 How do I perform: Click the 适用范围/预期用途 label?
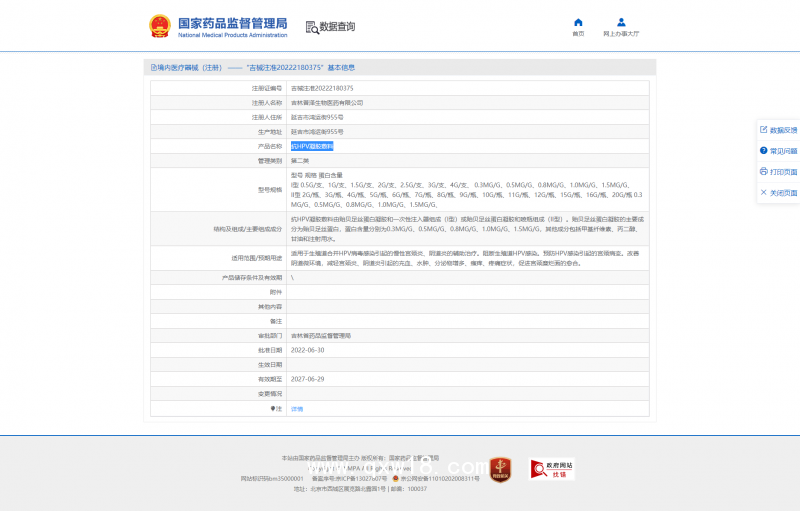257,258
